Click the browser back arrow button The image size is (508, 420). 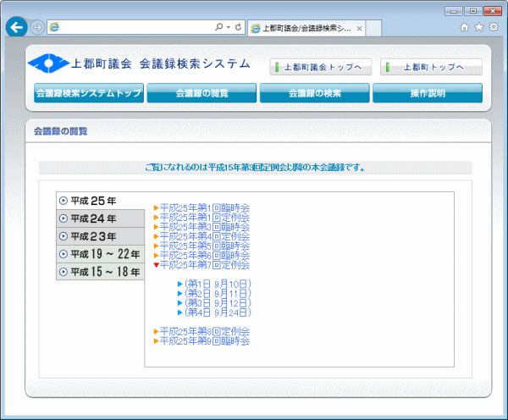16,27
